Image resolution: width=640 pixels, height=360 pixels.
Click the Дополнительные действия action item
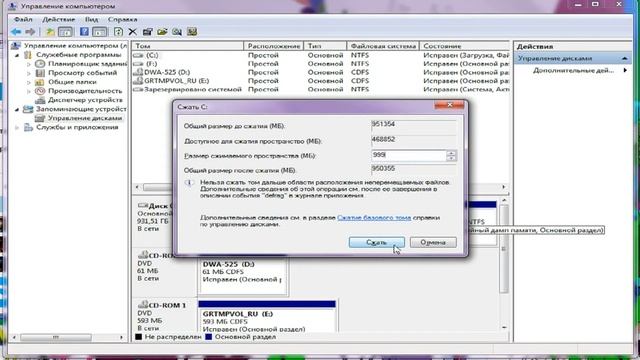pyautogui.click(x=573, y=70)
